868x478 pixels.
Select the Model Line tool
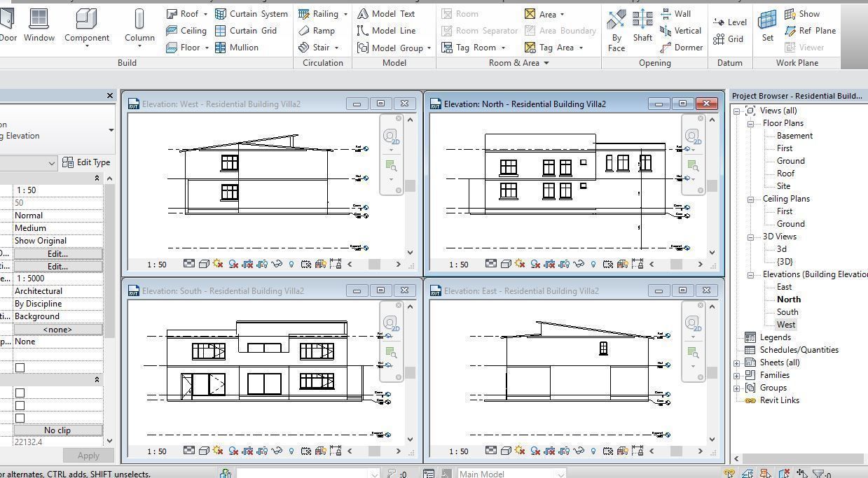(386, 31)
